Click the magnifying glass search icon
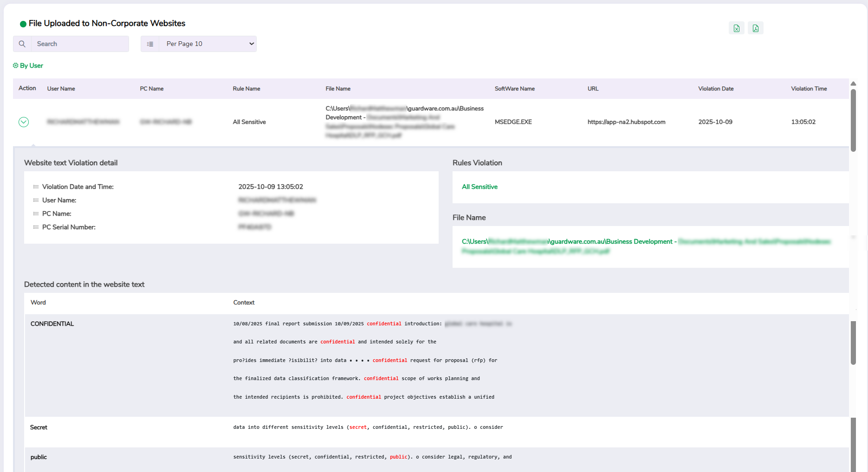Screen dimensions: 868x472 click(x=22, y=44)
